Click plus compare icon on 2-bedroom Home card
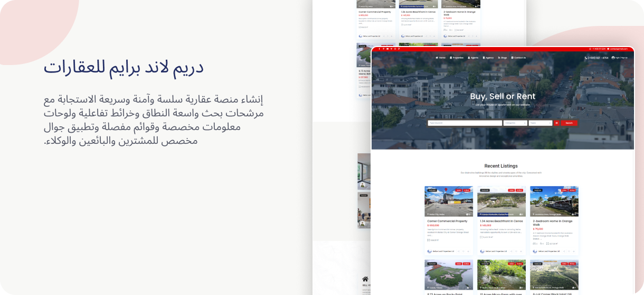The width and height of the screenshot is (644, 295). pyautogui.click(x=574, y=251)
